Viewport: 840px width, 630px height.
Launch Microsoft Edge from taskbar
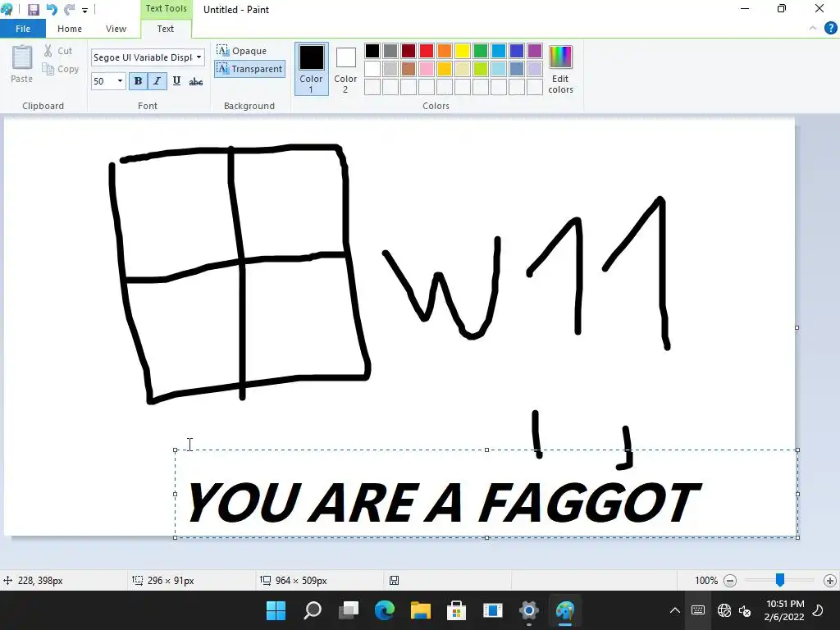(x=385, y=610)
